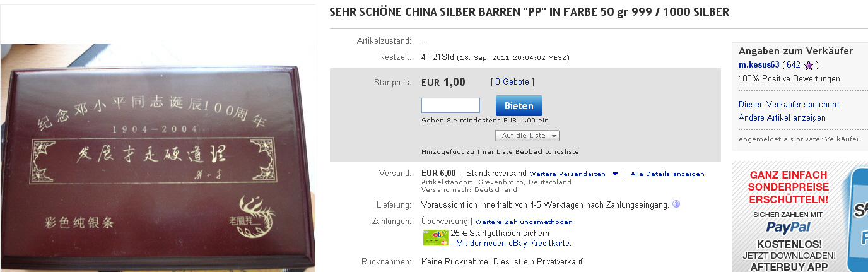868x272 pixels.
Task: Click the Bieten button
Action: 519,106
